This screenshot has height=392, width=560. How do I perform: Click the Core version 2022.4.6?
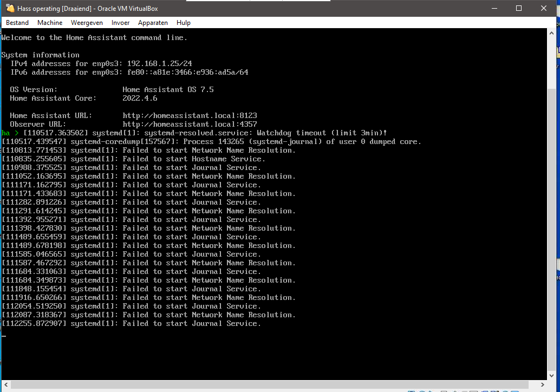140,98
